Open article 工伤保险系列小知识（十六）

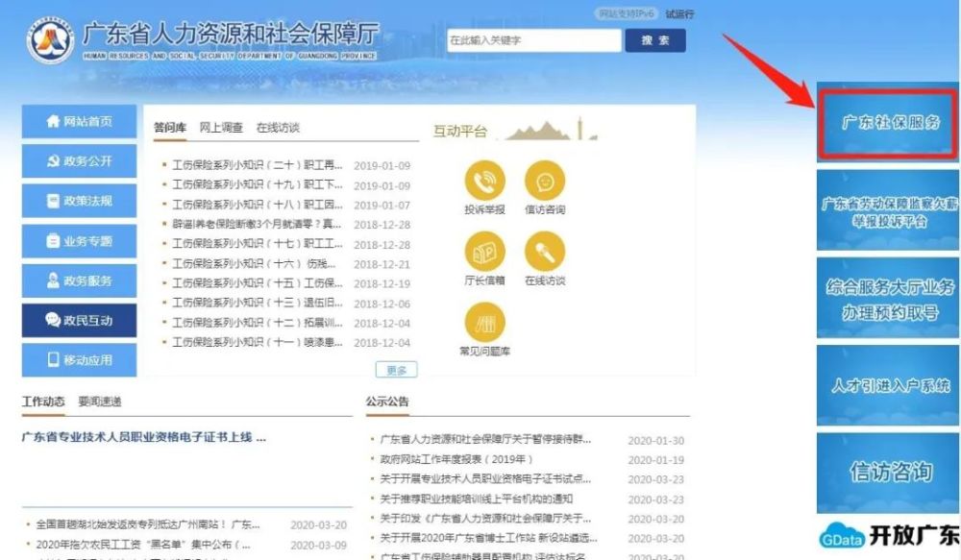pos(254,264)
